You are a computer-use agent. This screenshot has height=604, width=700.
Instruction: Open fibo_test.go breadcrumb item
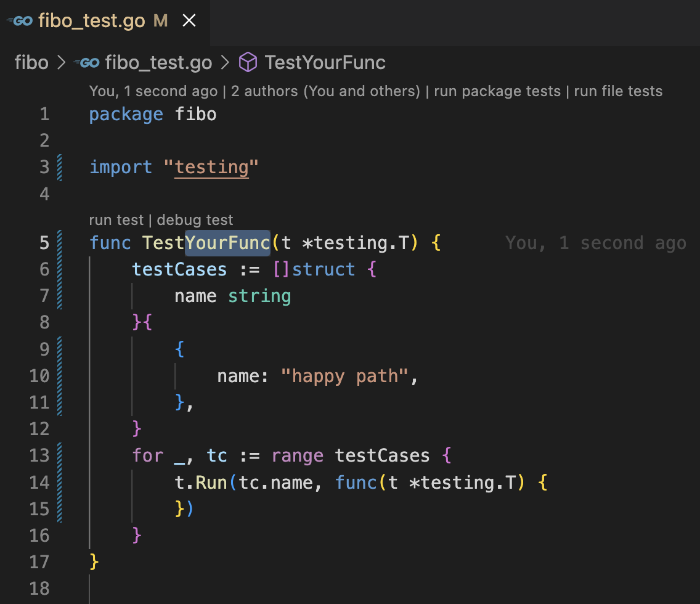coord(158,62)
